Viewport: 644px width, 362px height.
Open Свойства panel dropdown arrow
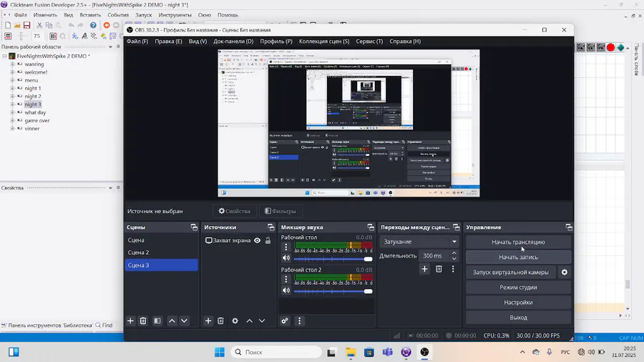(110, 188)
